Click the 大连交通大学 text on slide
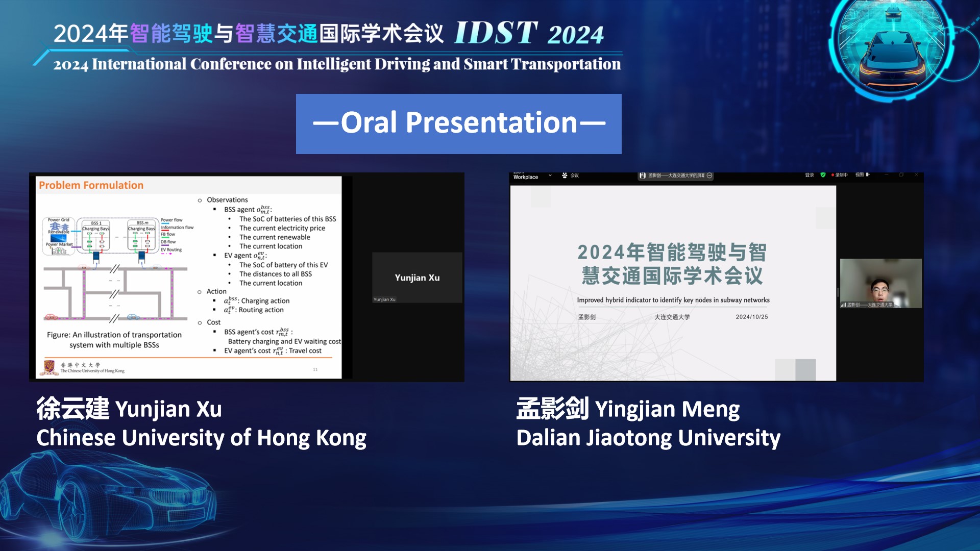Viewport: 980px width, 551px height. click(x=672, y=317)
